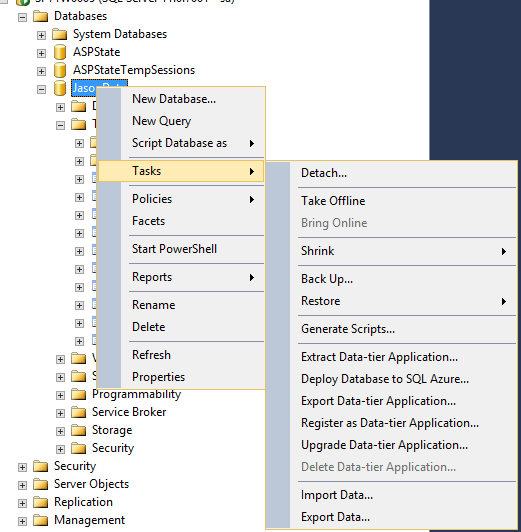Expand the ASPState database node
Viewport: 521px width, 532px height.
click(x=41, y=53)
